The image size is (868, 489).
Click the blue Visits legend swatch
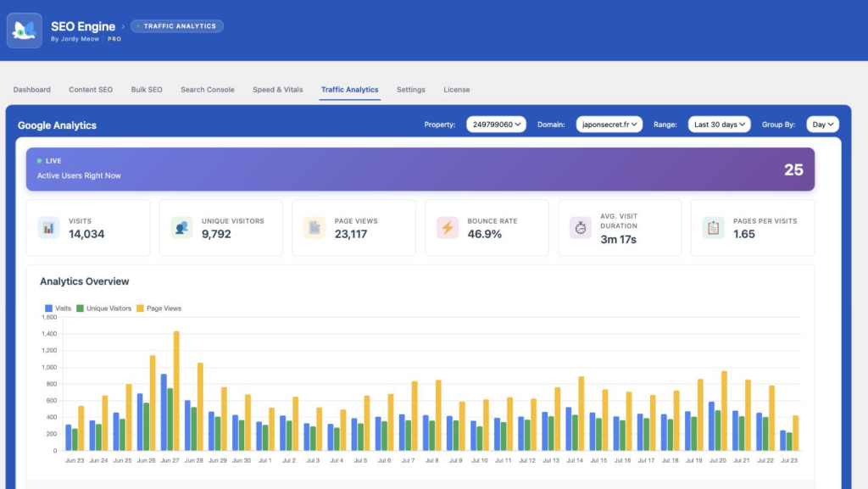pyautogui.click(x=48, y=308)
